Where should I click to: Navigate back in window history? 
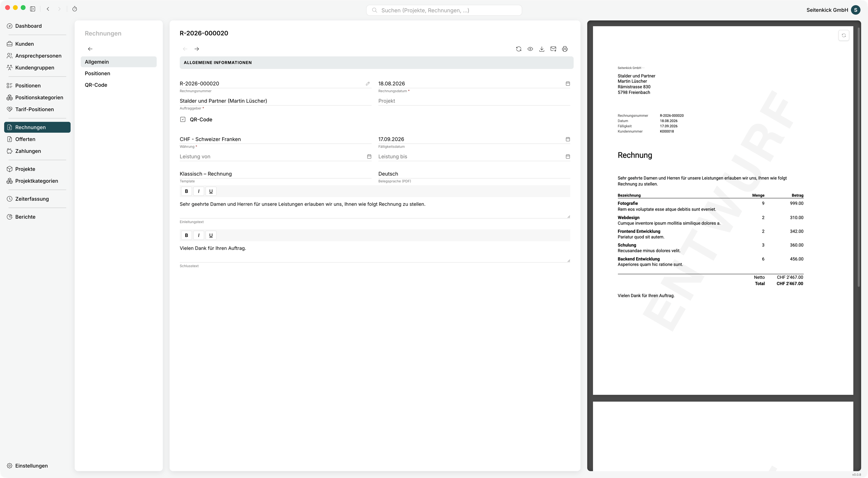tap(48, 9)
